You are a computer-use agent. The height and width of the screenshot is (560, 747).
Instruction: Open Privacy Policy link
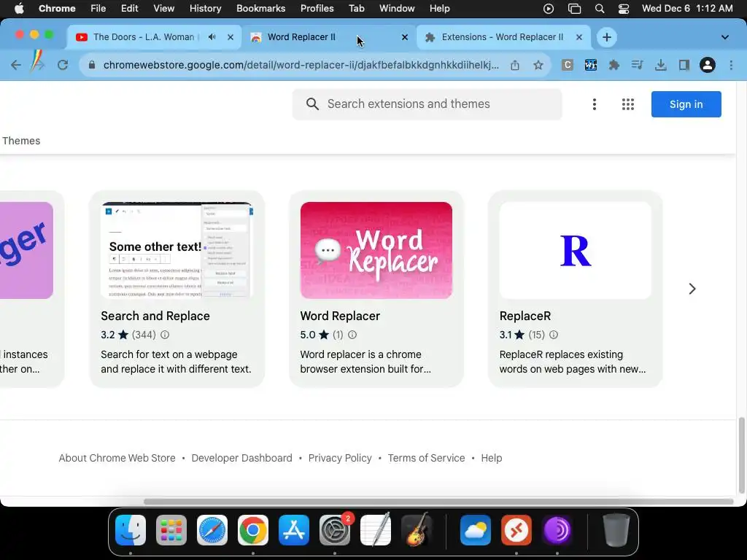(340, 458)
